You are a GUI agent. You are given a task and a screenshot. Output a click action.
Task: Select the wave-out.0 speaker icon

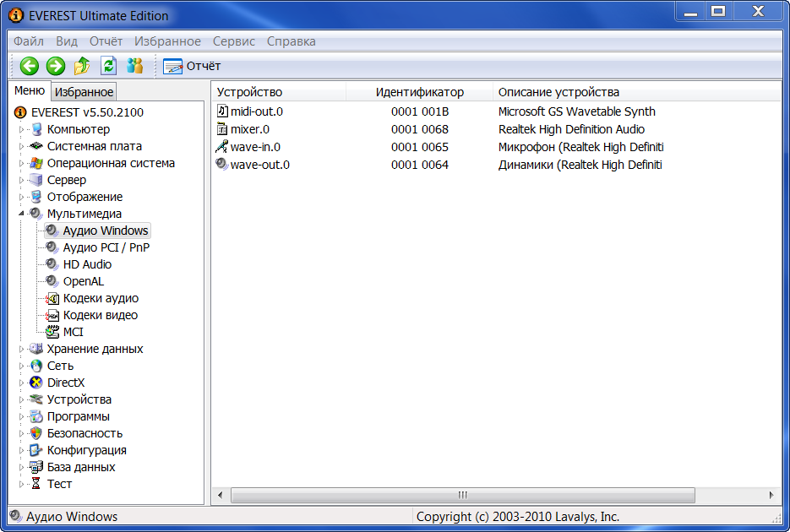222,165
